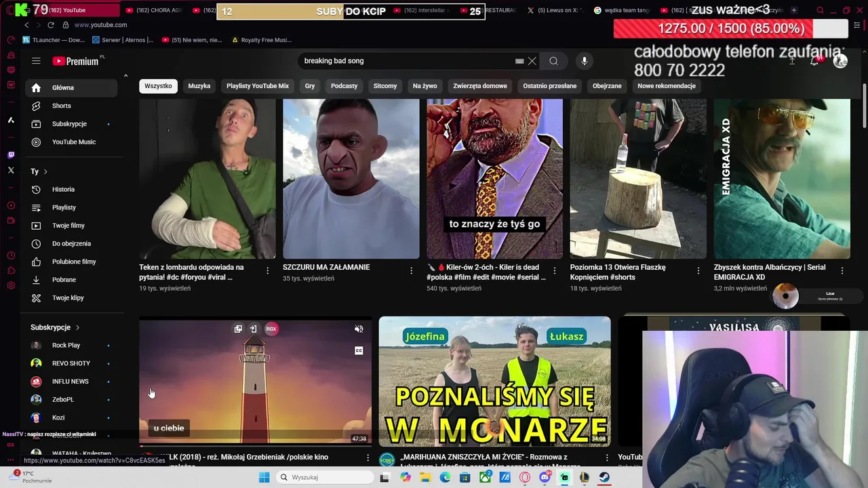Open Rock Play channel subscription

click(x=71, y=346)
